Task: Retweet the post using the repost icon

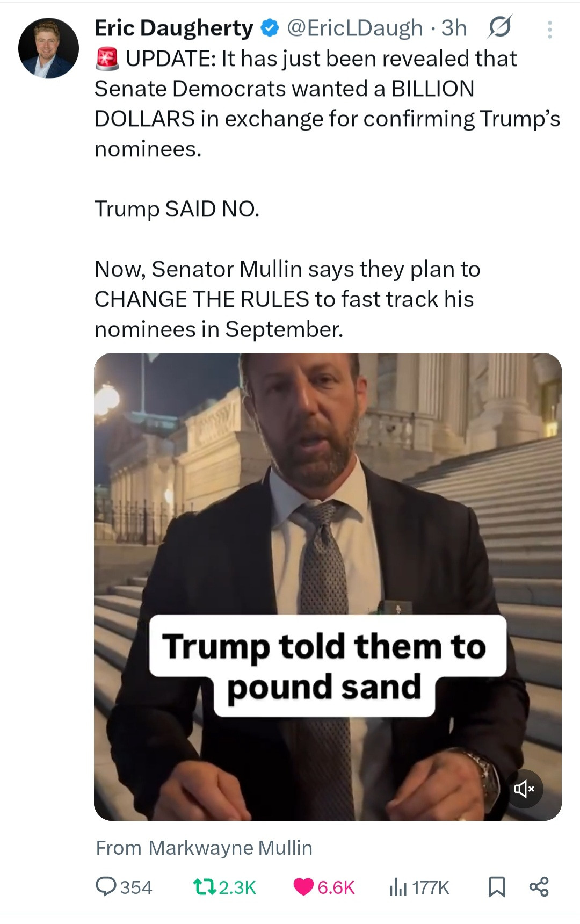Action: pos(204,886)
